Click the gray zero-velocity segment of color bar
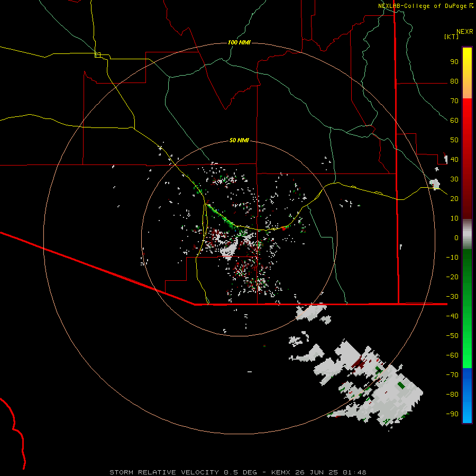This screenshot has height=476, width=476. [x=467, y=234]
